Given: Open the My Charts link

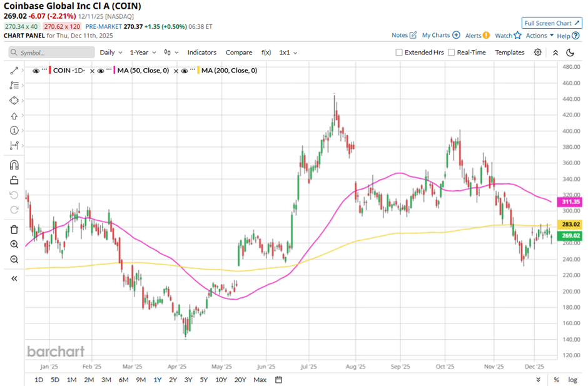Looking at the screenshot, I should click(x=441, y=36).
